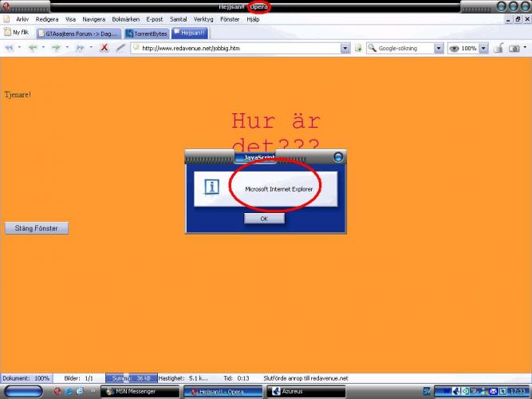This screenshot has width=532, height=399.
Task: Click the eye icon next to 100%
Action: coord(454,49)
